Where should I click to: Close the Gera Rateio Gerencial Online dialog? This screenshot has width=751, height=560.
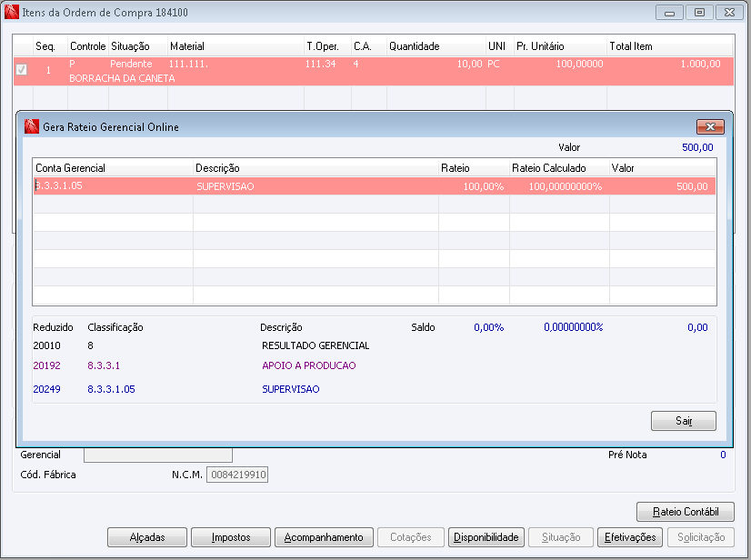click(710, 126)
